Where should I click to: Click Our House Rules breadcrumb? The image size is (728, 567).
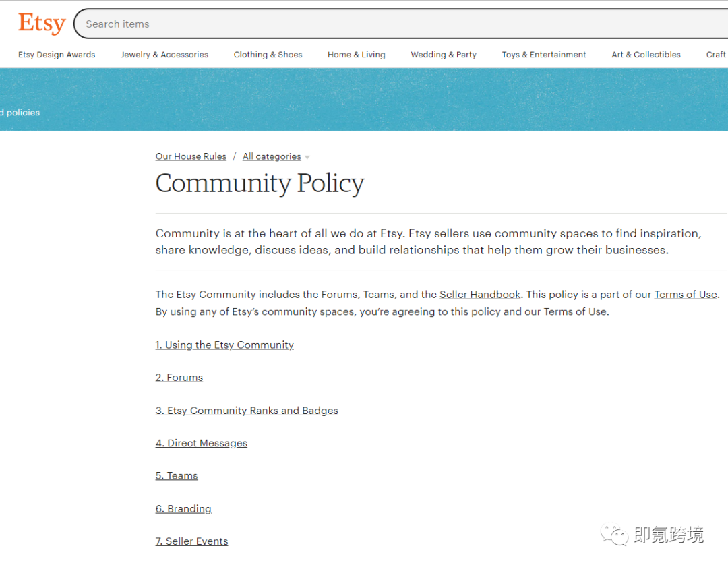191,156
